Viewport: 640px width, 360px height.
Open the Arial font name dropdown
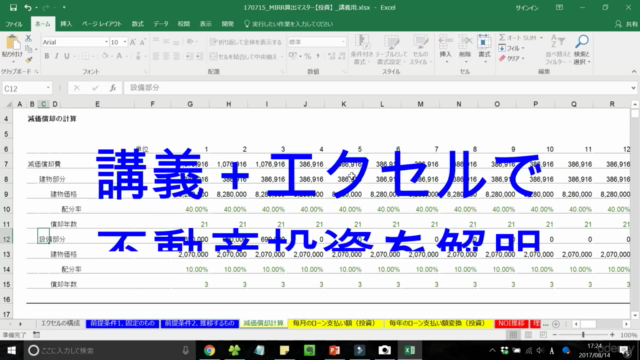(x=106, y=42)
